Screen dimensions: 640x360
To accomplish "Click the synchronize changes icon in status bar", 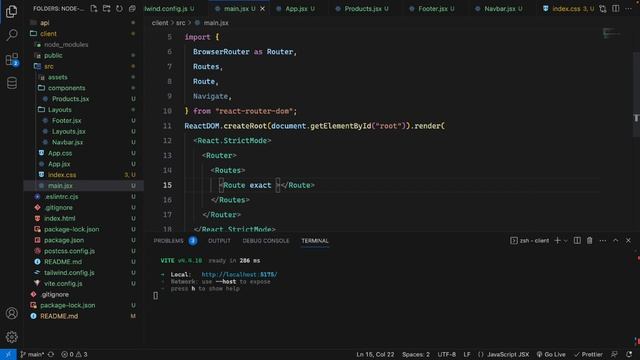I will (x=51, y=354).
